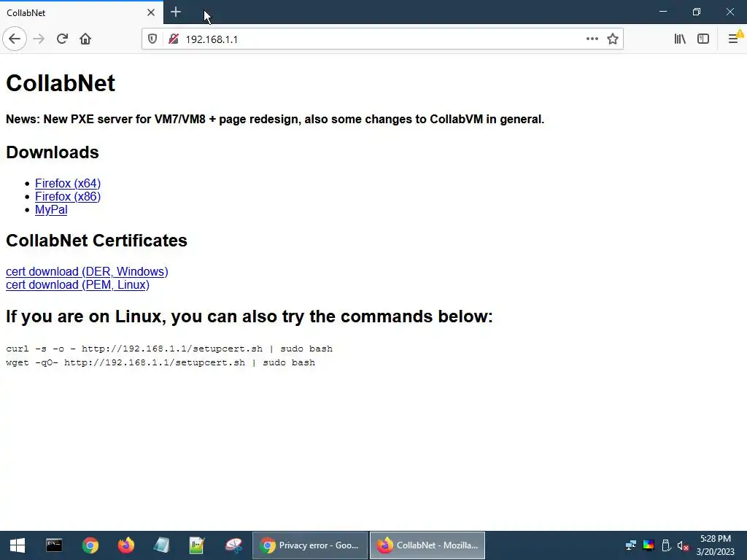Open a new tab with plus button
Image resolution: width=747 pixels, height=560 pixels.
(176, 12)
